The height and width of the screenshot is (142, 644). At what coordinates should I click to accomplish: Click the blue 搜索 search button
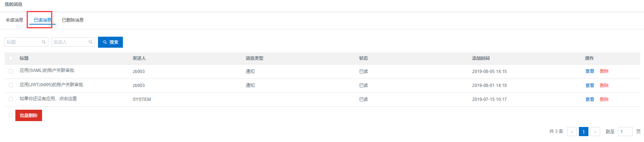(x=110, y=42)
